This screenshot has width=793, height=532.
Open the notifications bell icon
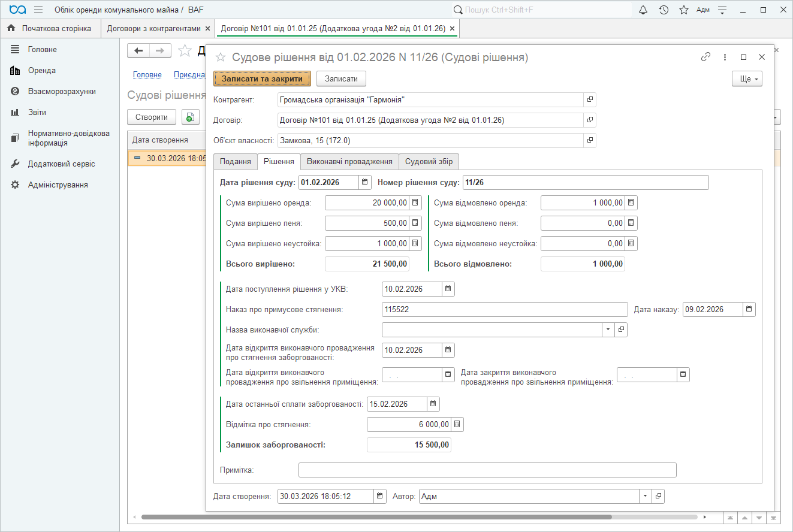[643, 10]
